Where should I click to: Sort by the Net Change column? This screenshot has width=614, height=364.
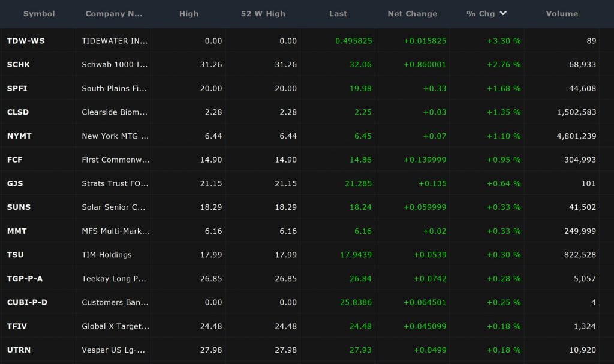point(412,13)
